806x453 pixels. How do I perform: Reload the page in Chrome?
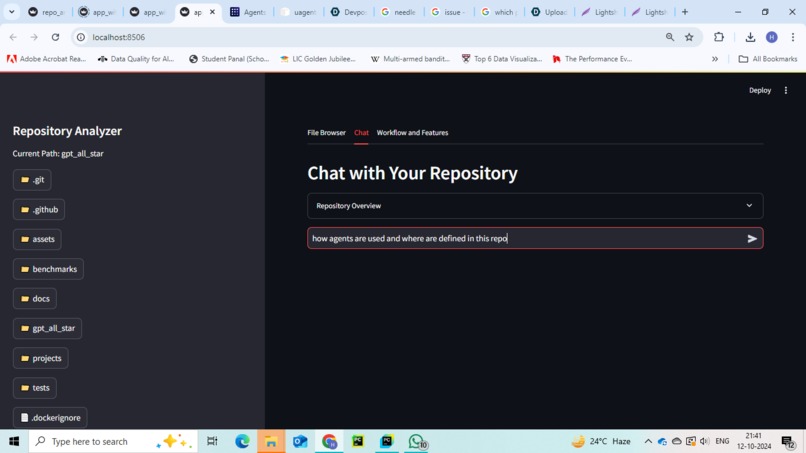[x=56, y=37]
